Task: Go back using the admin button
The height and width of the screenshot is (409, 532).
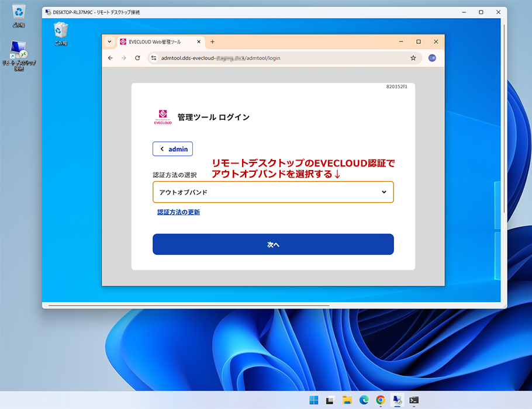Action: [x=172, y=149]
